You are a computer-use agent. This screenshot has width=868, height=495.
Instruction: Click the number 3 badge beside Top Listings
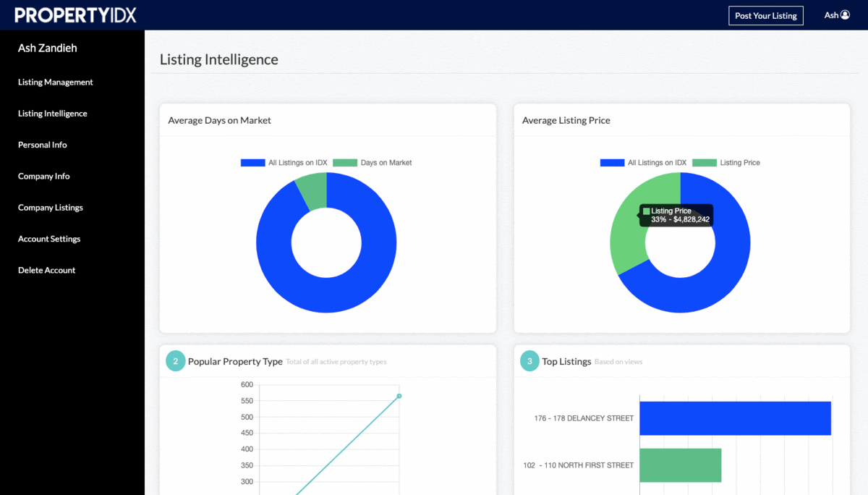point(529,360)
